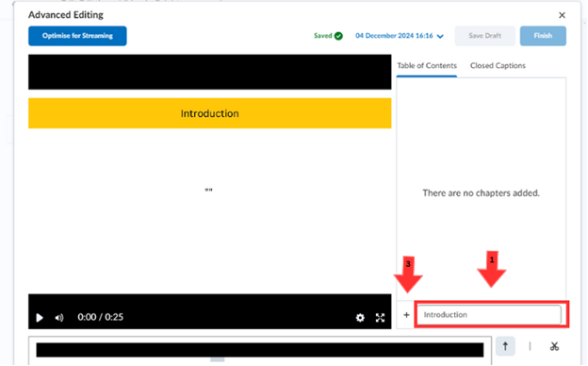Click the video timeline track bar

point(259,350)
